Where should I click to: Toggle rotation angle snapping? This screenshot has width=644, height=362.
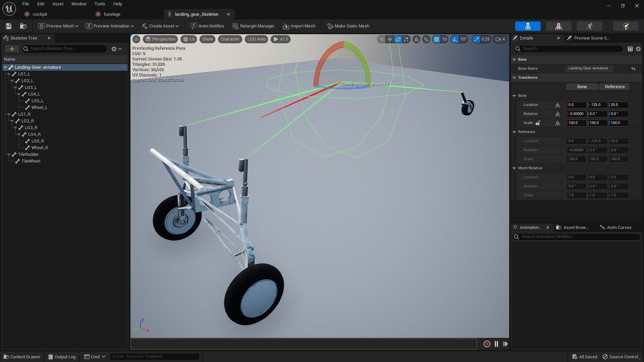tap(455, 39)
